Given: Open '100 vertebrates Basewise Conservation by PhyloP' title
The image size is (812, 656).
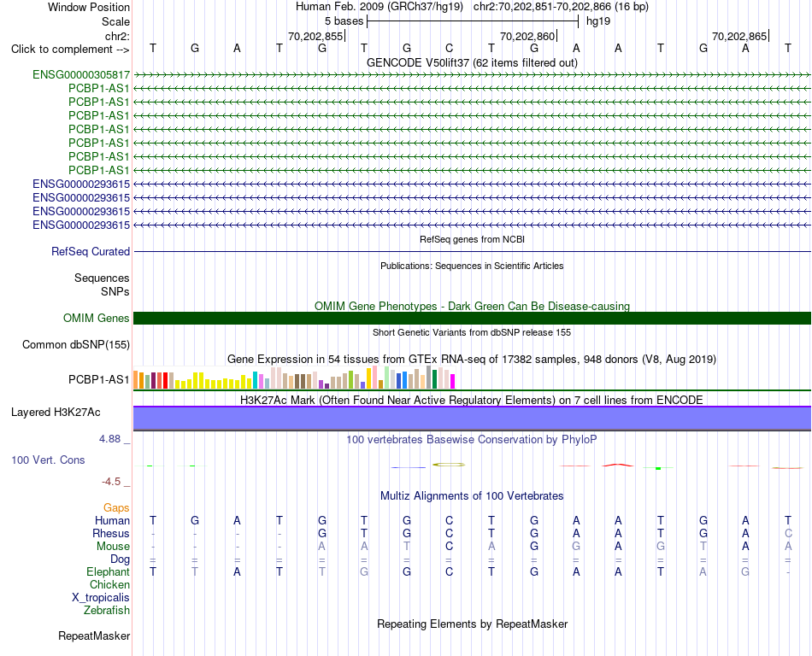Looking at the screenshot, I should point(472,440).
